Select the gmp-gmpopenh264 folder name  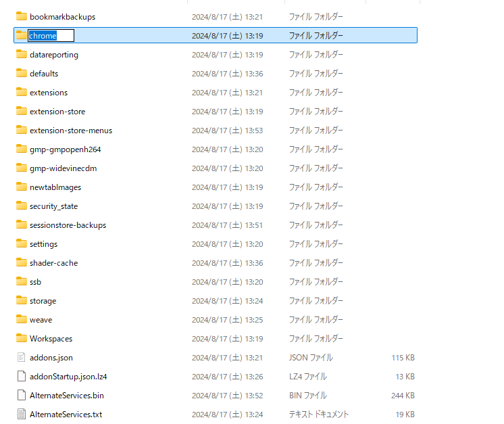(66, 149)
